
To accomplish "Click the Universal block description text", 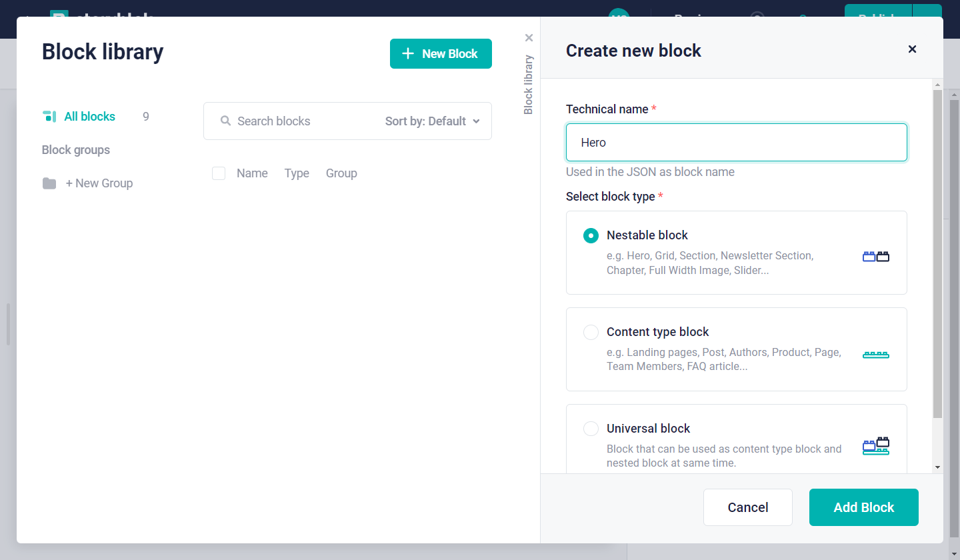I will 724,456.
